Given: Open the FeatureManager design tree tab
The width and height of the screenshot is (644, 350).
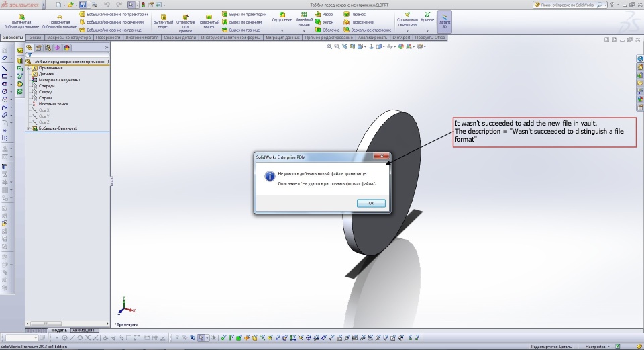Looking at the screenshot, I should tap(29, 48).
